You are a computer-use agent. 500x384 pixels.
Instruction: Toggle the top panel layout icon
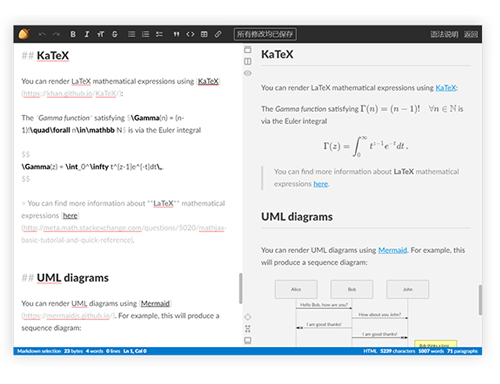point(248,50)
